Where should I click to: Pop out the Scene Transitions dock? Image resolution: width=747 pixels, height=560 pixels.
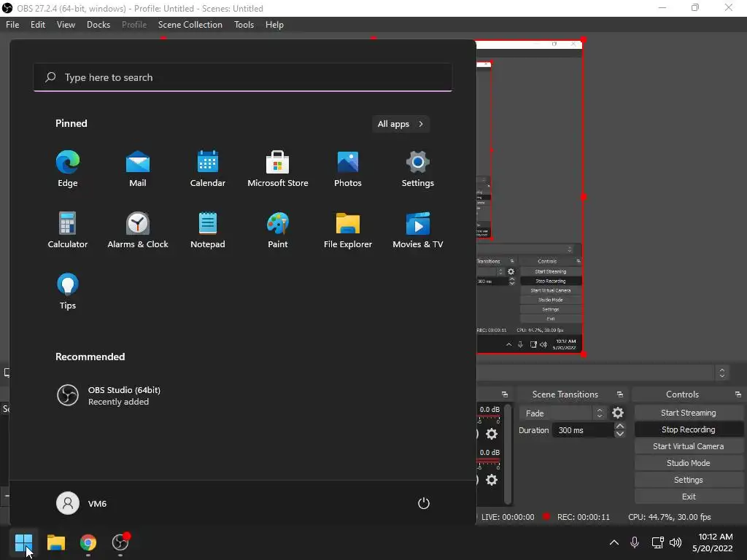point(620,394)
